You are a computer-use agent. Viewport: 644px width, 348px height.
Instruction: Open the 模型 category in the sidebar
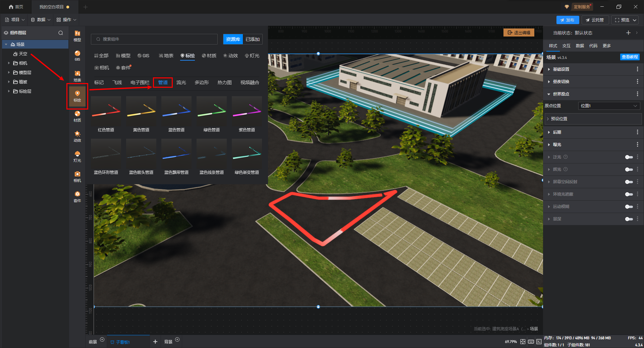(x=77, y=36)
